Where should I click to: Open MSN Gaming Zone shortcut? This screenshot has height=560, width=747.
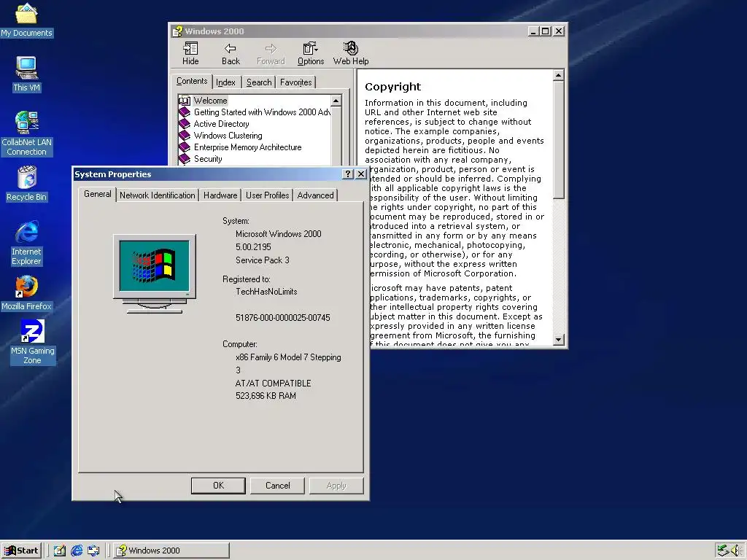[32, 342]
